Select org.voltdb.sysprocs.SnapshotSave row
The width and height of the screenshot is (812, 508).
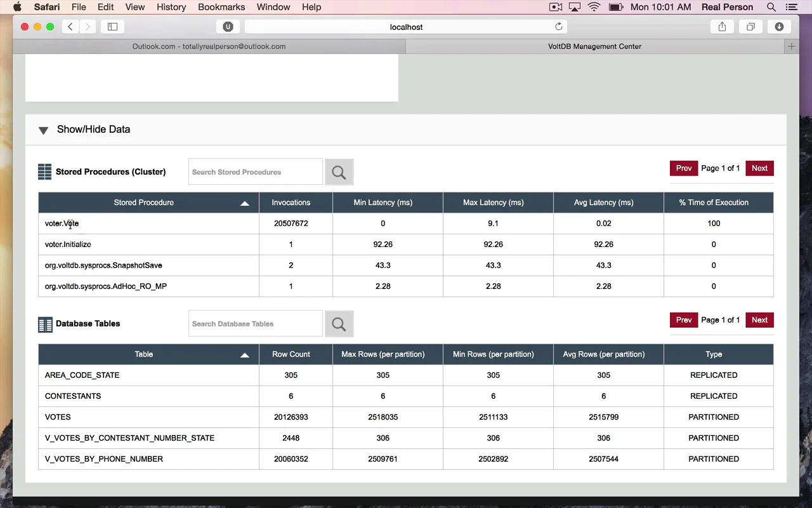[x=406, y=265]
